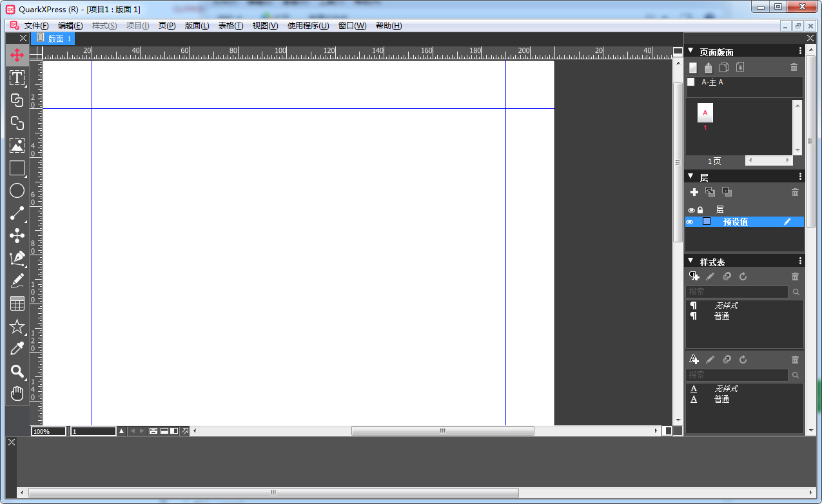
Task: Select the Text Content tool
Action: click(17, 78)
